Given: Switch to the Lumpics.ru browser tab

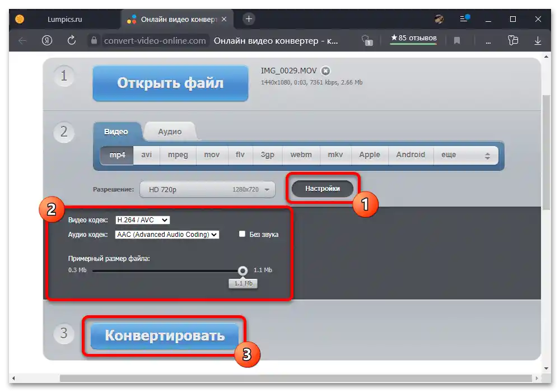Looking at the screenshot, I should click(64, 19).
